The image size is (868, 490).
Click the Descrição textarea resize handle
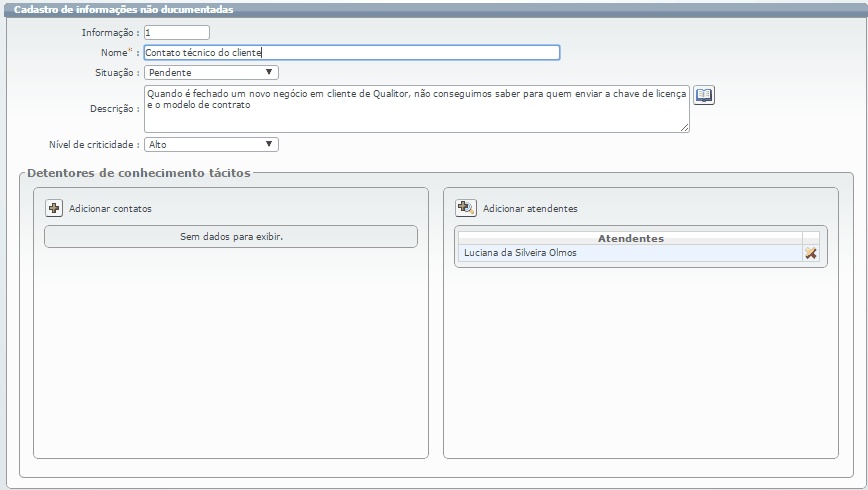pyautogui.click(x=684, y=127)
